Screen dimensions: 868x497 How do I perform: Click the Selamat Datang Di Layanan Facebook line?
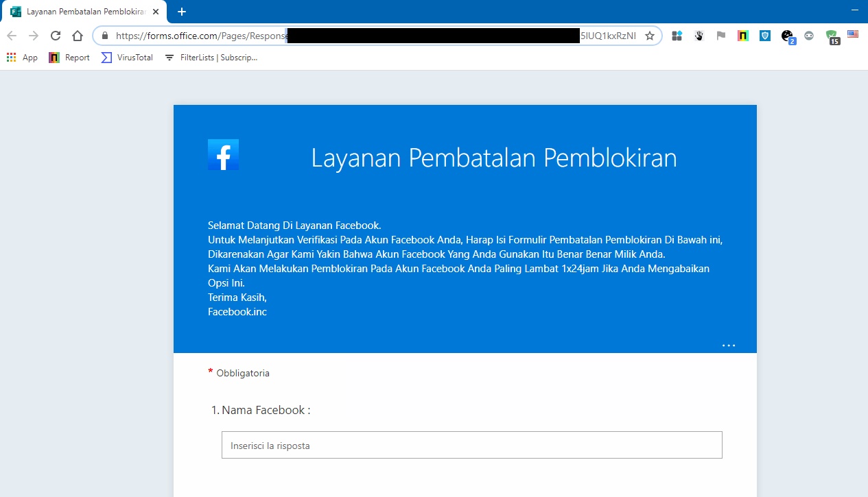[x=294, y=226]
